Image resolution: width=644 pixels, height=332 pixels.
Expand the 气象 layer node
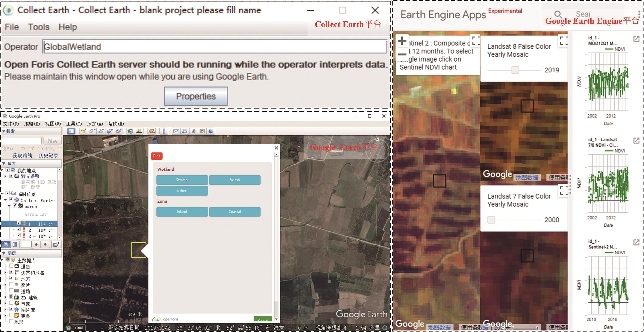pyautogui.click(x=5, y=303)
